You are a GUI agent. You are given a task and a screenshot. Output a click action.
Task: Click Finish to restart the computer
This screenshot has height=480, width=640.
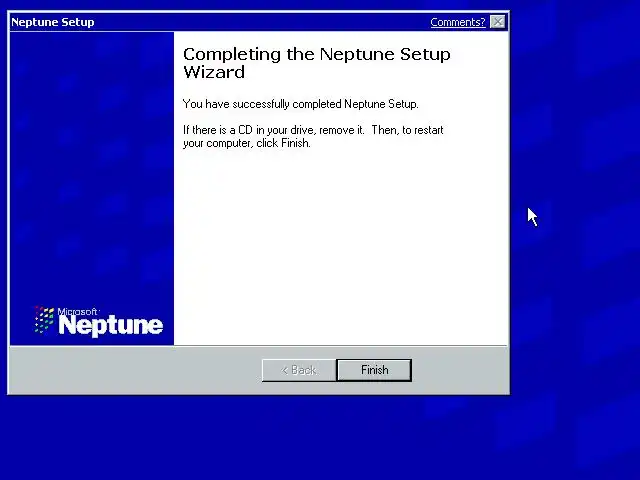tap(374, 370)
